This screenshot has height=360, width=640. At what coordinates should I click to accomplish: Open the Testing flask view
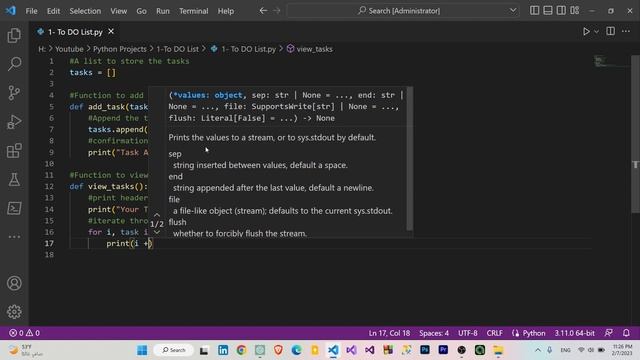click(x=14, y=180)
